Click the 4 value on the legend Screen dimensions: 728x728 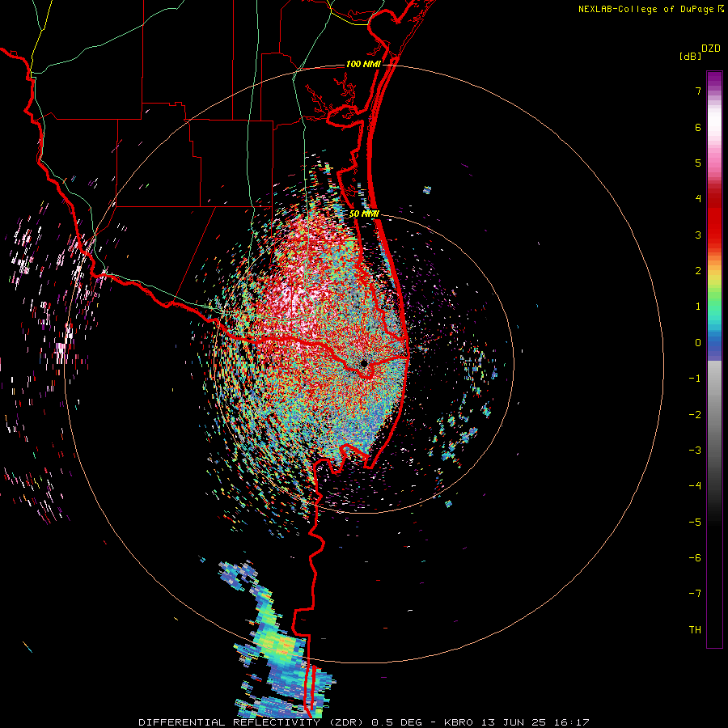(698, 198)
